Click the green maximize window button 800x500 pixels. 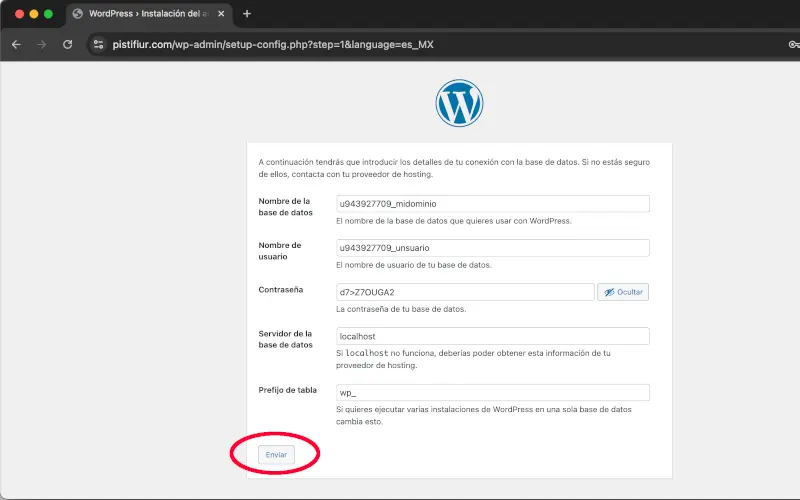tap(48, 14)
